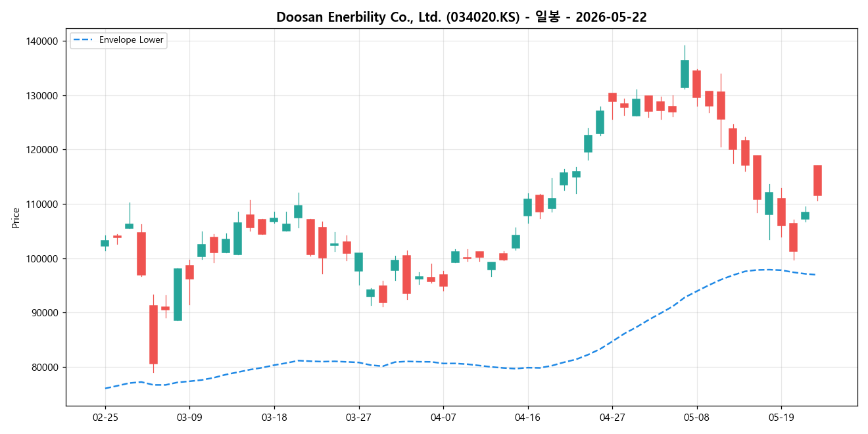This screenshot has height=434, width=868.
Task: Click the 04-16 x-axis date label
Action: pyautogui.click(x=527, y=418)
